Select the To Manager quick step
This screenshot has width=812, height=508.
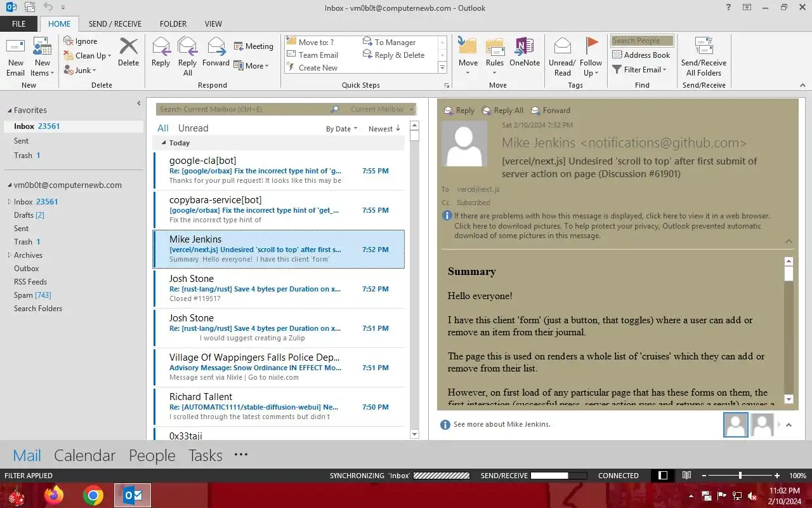tap(389, 42)
